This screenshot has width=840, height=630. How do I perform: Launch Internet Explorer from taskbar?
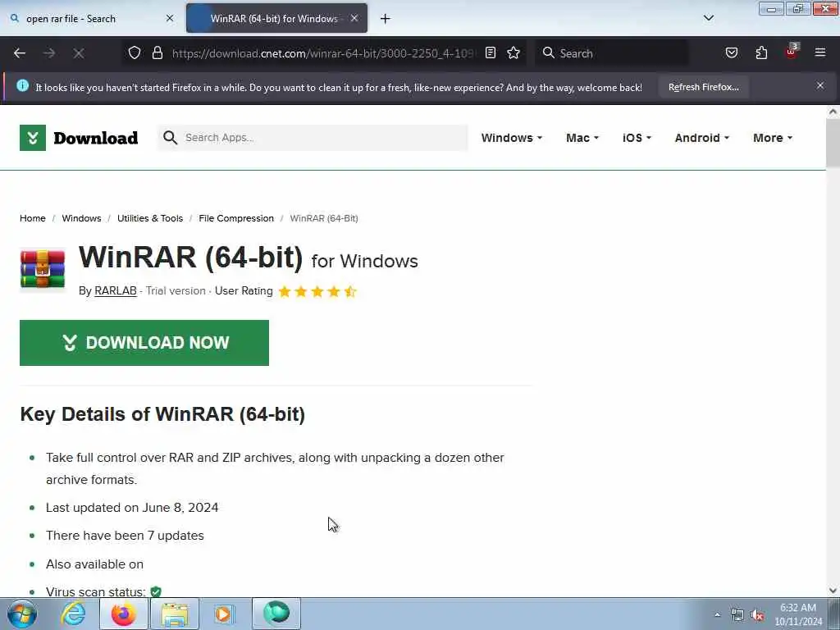tap(73, 614)
